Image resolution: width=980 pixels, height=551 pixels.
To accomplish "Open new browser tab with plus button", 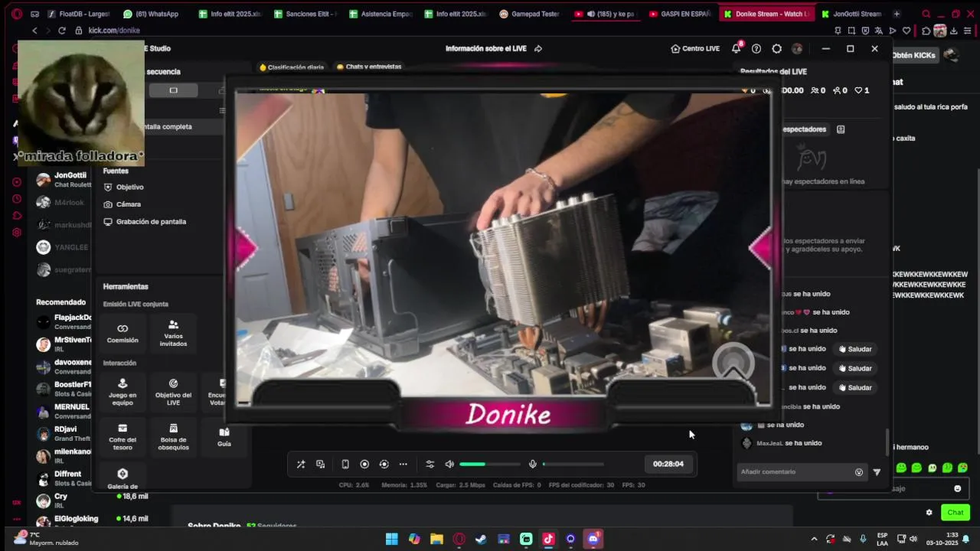I will (897, 14).
